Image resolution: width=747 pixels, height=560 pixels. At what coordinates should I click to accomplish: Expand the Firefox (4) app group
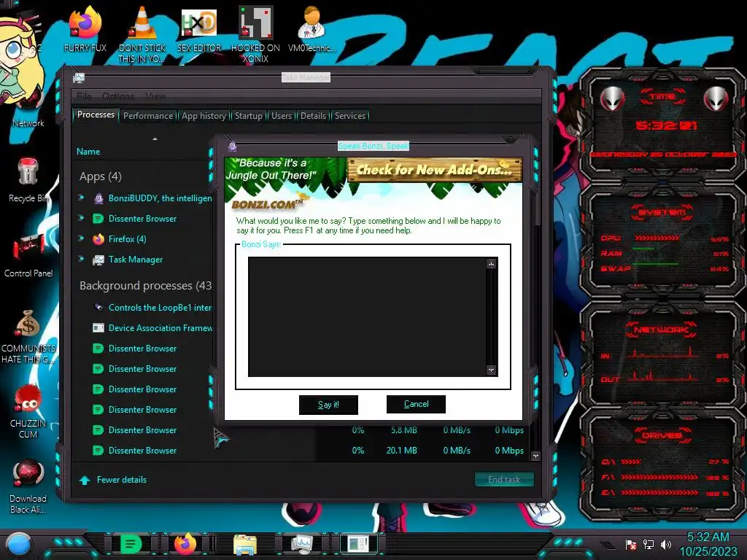(81, 238)
